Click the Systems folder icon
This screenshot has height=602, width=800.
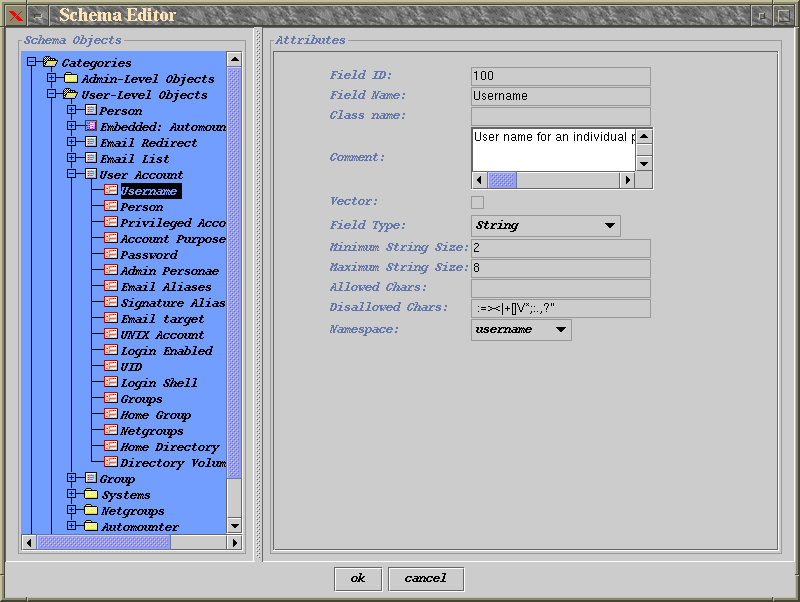pos(90,495)
